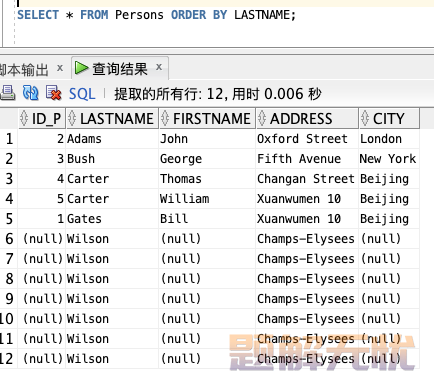Screen dimensions: 434x384
Task: Click the SQL link in results toolbar
Action: pos(82,94)
